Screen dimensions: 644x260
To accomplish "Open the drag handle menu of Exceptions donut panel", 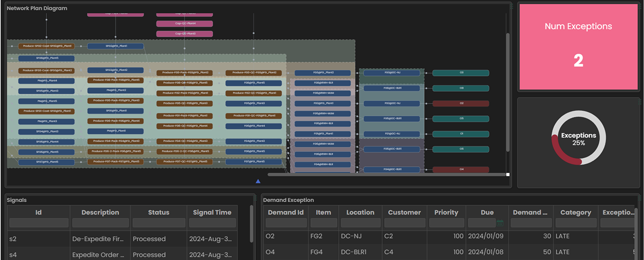I will (x=639, y=101).
